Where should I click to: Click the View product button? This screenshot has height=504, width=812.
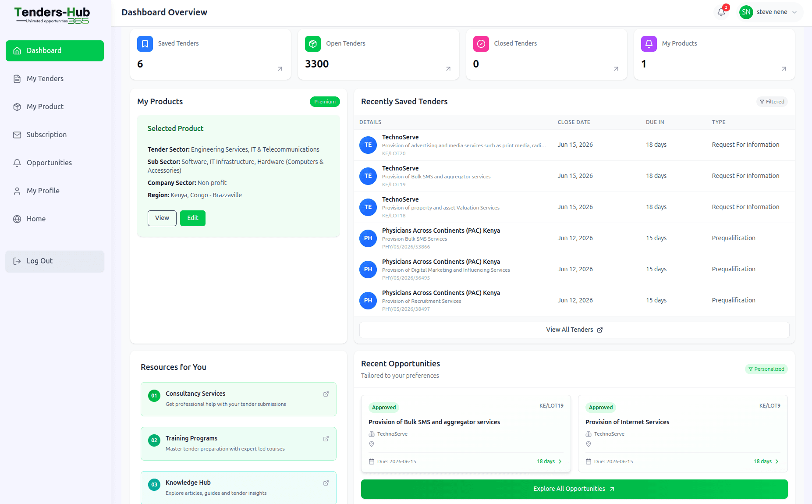click(x=162, y=218)
